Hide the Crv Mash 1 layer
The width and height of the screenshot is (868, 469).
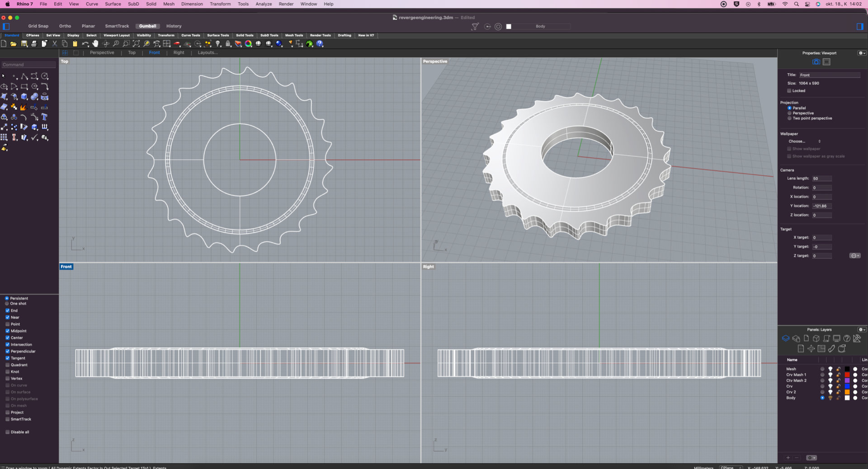(x=830, y=375)
